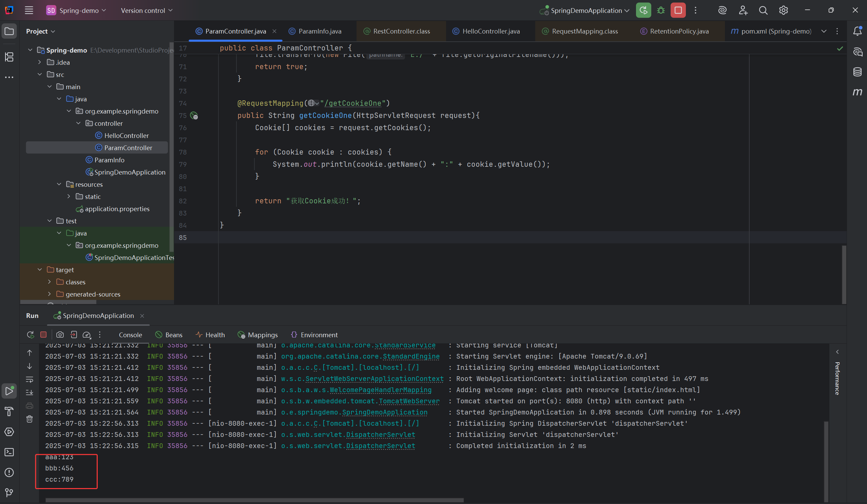
Task: Expand the classes folder
Action: pyautogui.click(x=50, y=282)
